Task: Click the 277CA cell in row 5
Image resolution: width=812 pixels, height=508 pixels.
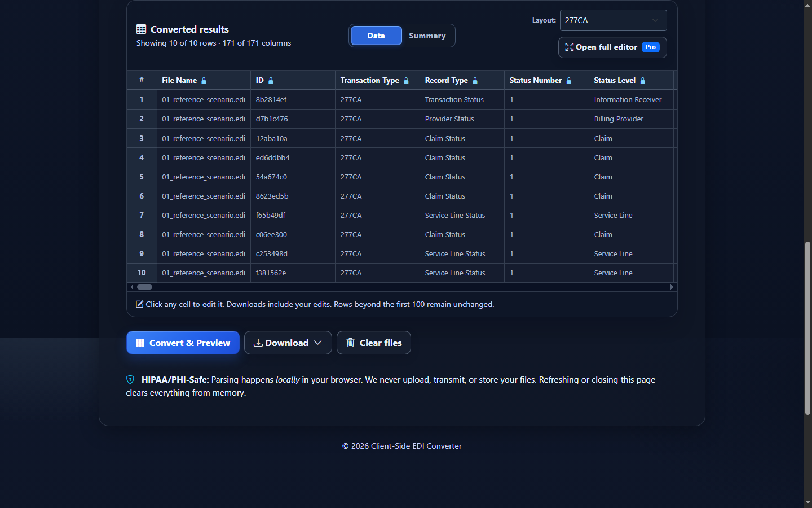Action: tap(377, 177)
